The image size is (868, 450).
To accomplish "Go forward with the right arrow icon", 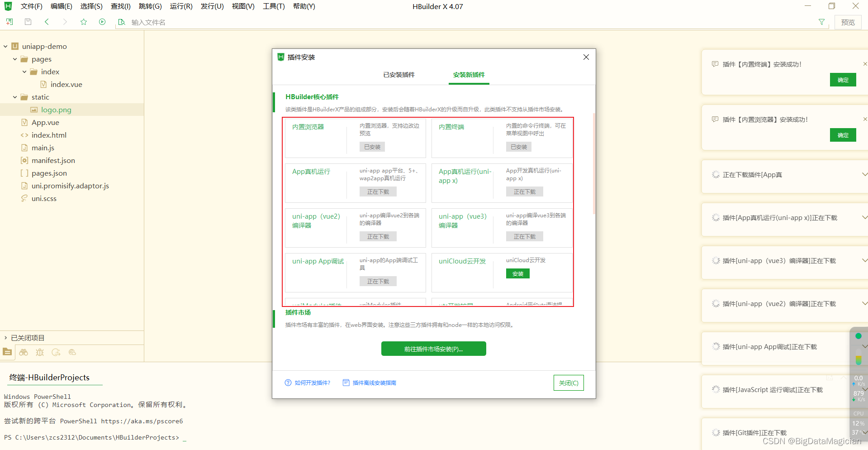I will pyautogui.click(x=65, y=22).
